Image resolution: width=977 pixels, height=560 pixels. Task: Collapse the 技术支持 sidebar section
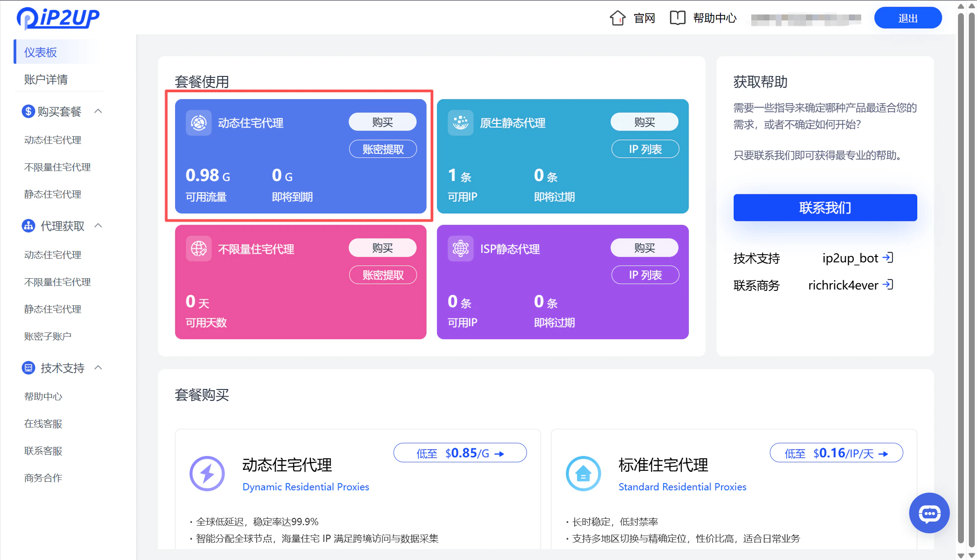point(98,368)
